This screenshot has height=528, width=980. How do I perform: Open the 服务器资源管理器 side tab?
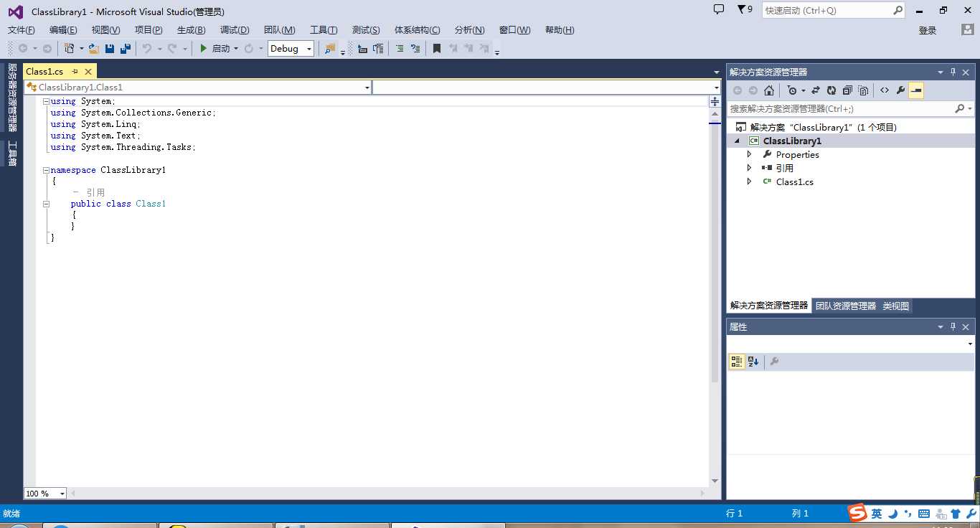(x=11, y=98)
